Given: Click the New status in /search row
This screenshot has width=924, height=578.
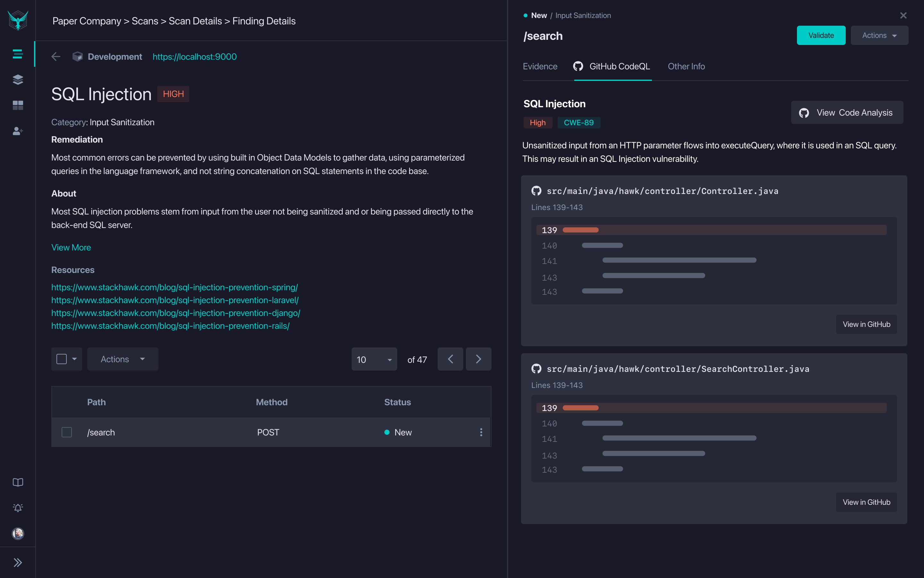Looking at the screenshot, I should (398, 432).
